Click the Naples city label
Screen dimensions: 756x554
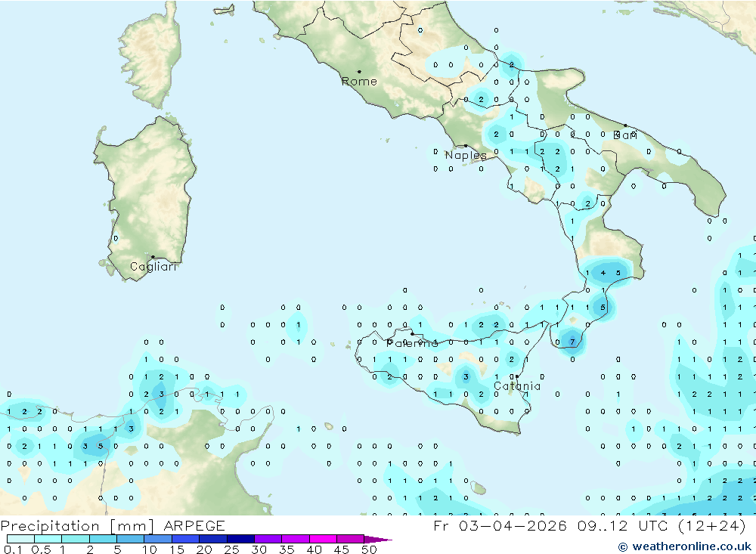coord(466,155)
